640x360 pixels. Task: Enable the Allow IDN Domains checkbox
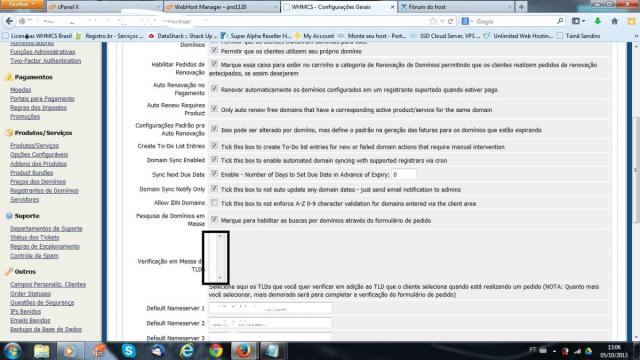coord(214,203)
